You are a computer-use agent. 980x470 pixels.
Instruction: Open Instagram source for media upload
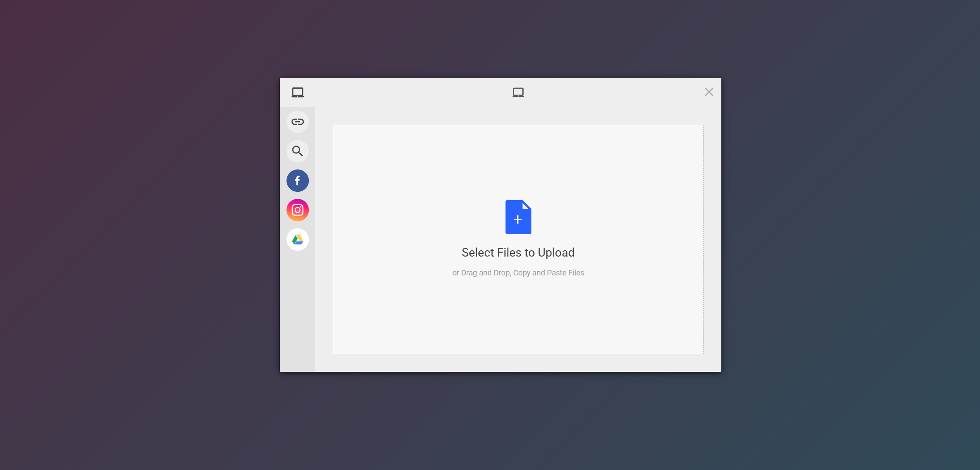tap(298, 210)
